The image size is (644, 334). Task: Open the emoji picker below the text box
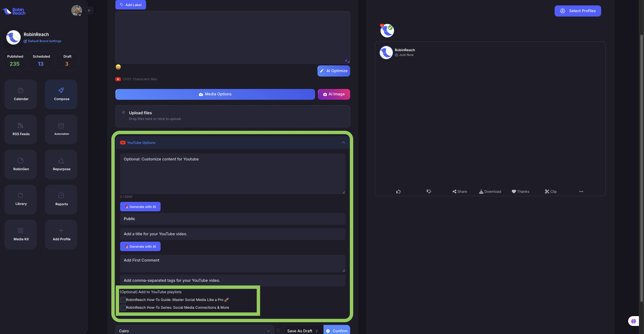118,67
